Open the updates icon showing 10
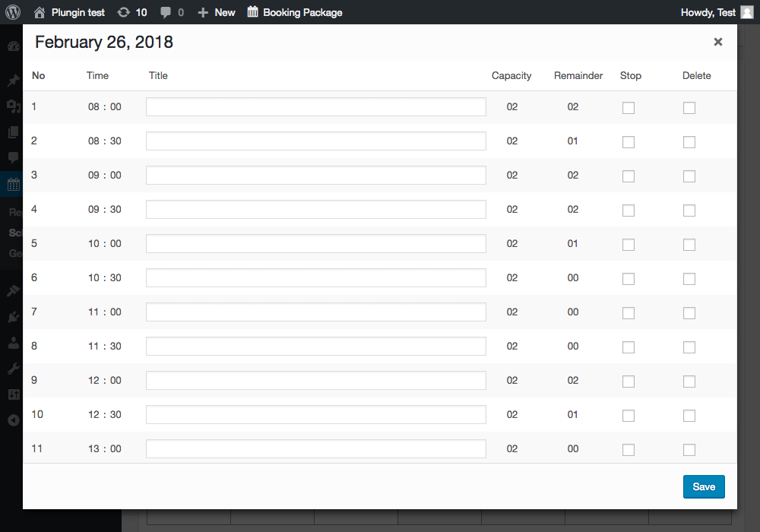The width and height of the screenshot is (760, 532). pyautogui.click(x=123, y=12)
